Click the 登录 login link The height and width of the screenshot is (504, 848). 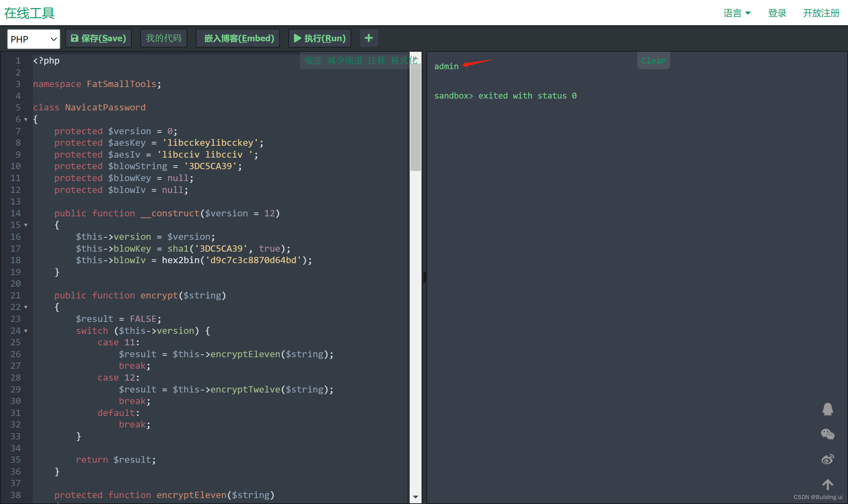point(777,13)
